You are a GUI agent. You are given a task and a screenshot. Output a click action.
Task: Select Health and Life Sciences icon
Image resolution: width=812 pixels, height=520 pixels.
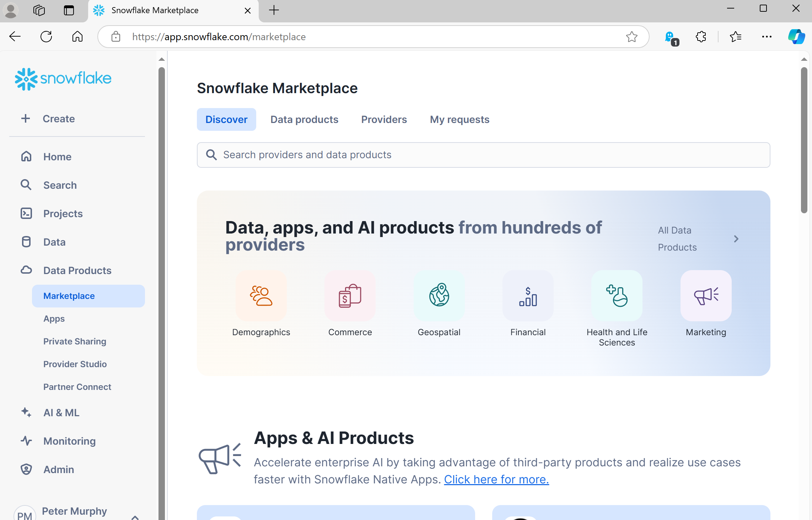pos(617,296)
